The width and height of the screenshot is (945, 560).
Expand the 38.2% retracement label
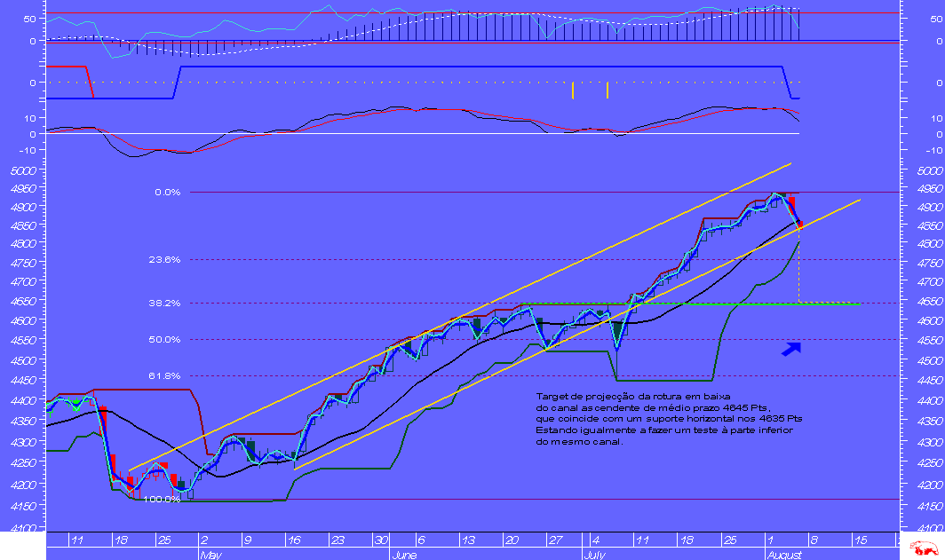tap(166, 303)
